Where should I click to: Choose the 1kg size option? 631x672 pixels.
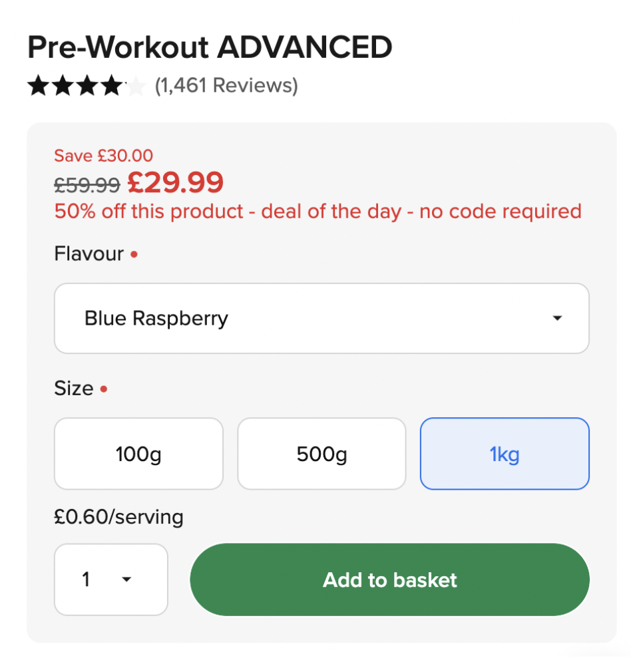505,454
